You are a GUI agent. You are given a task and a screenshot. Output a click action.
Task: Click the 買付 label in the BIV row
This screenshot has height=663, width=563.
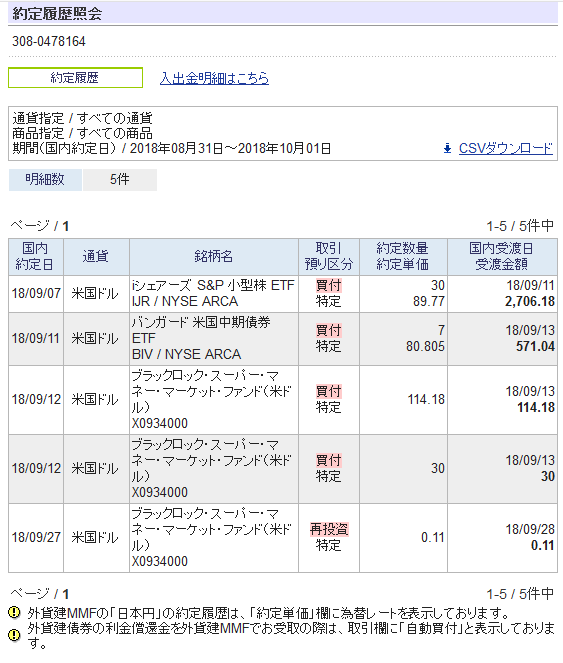[x=329, y=331]
